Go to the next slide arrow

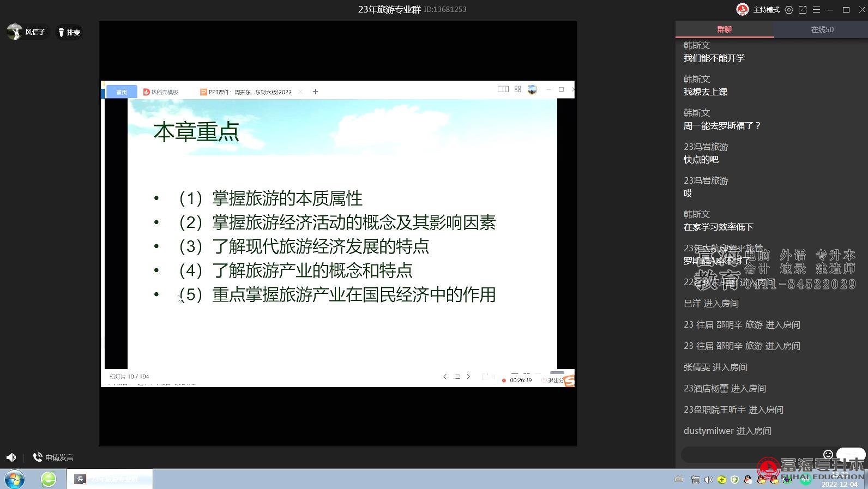468,377
